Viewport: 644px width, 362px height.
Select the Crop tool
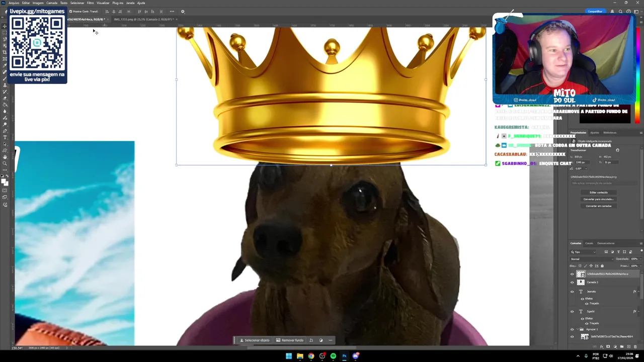(5, 52)
